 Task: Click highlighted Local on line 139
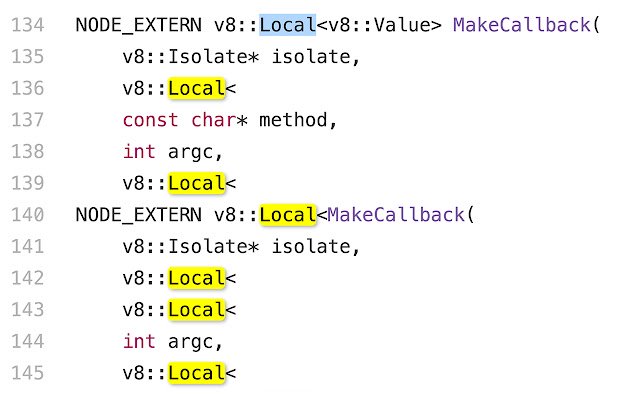197,183
